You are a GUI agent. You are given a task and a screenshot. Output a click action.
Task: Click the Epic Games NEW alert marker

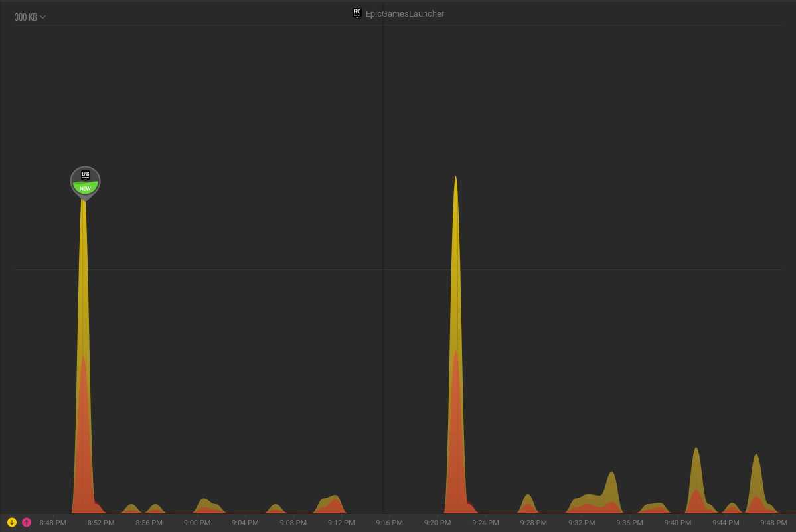coord(85,182)
